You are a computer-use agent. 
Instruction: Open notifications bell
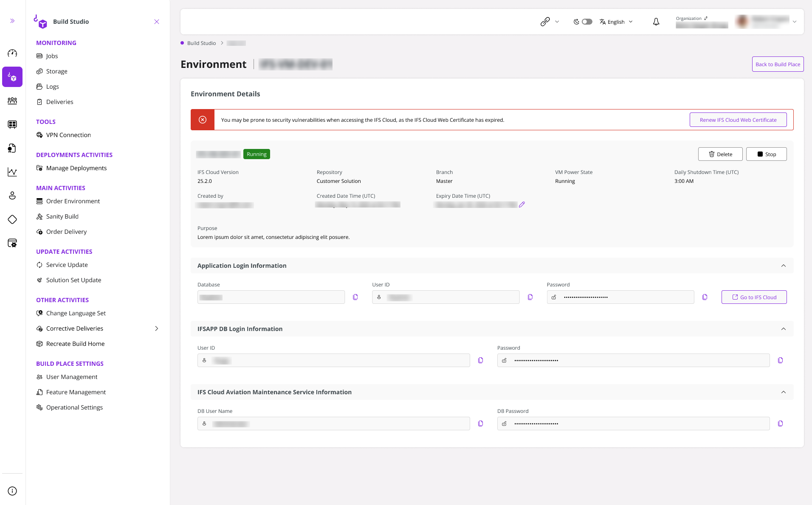pos(656,22)
